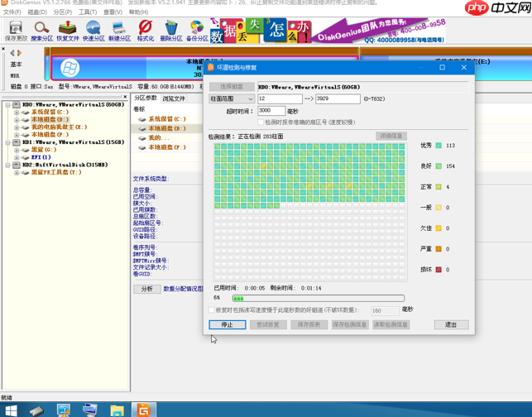The image size is (532, 417).
Task: Click the 停止 (Stop) button
Action: pos(228,325)
